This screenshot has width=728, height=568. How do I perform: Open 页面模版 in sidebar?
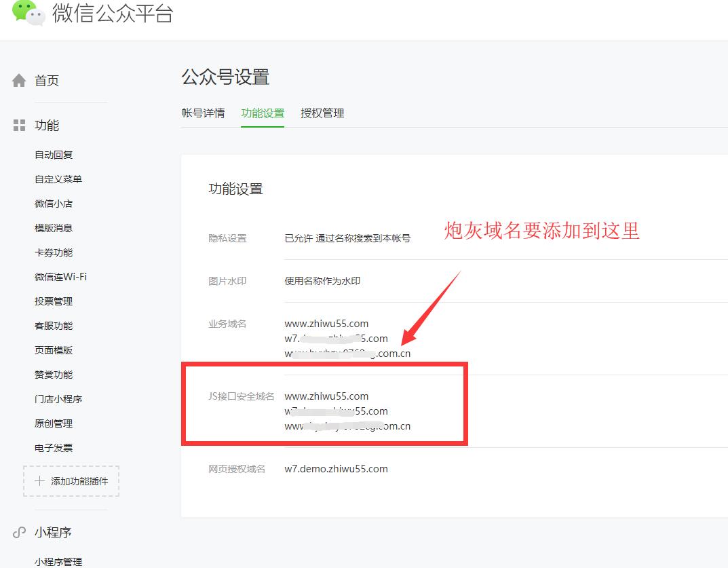[54, 349]
